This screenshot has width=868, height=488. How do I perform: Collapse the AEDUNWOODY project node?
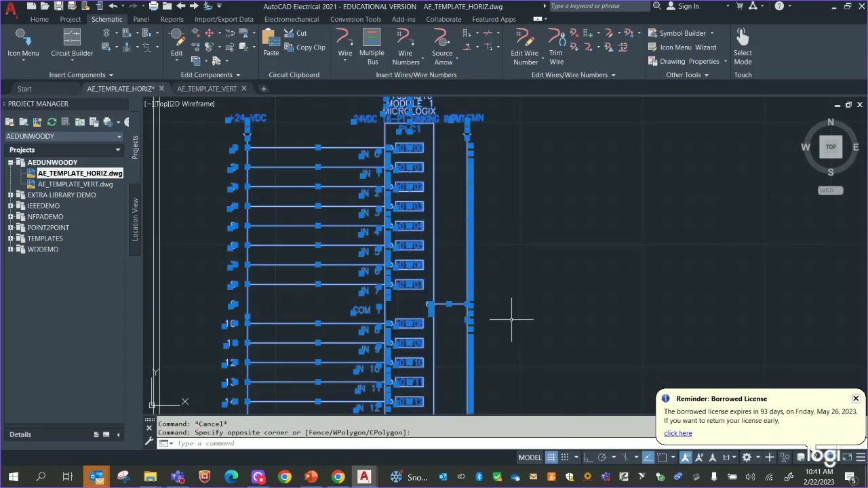pos(11,163)
